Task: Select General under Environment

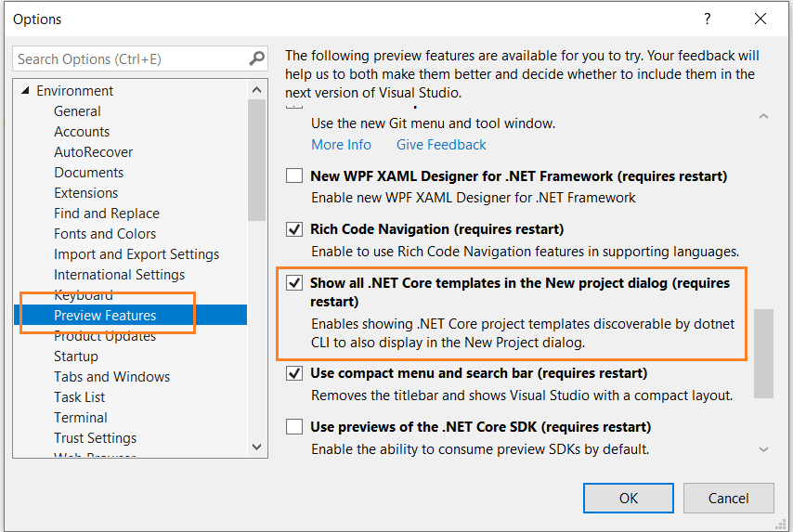Action: pyautogui.click(x=77, y=111)
